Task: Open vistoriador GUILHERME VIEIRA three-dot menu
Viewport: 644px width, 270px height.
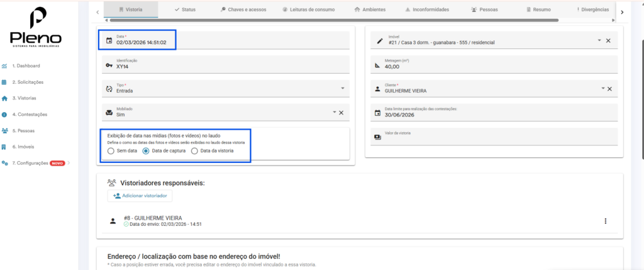Action: pos(606,221)
